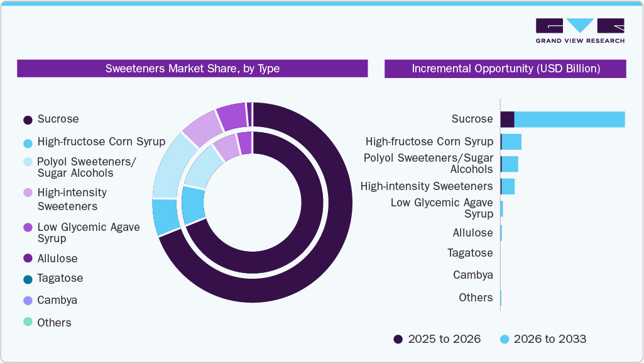Click the Sucrose axis label in bar chart
Screen dimensions: 644x363
(471, 119)
